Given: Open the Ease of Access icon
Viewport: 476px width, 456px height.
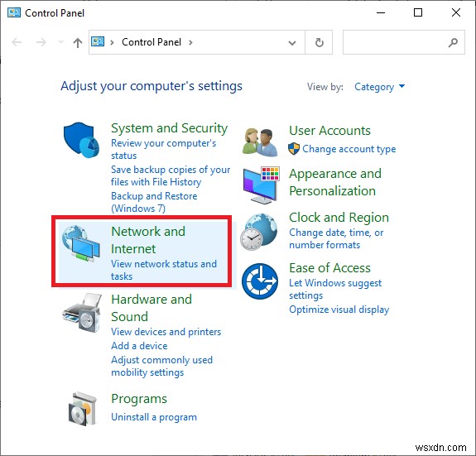Looking at the screenshot, I should [x=260, y=281].
